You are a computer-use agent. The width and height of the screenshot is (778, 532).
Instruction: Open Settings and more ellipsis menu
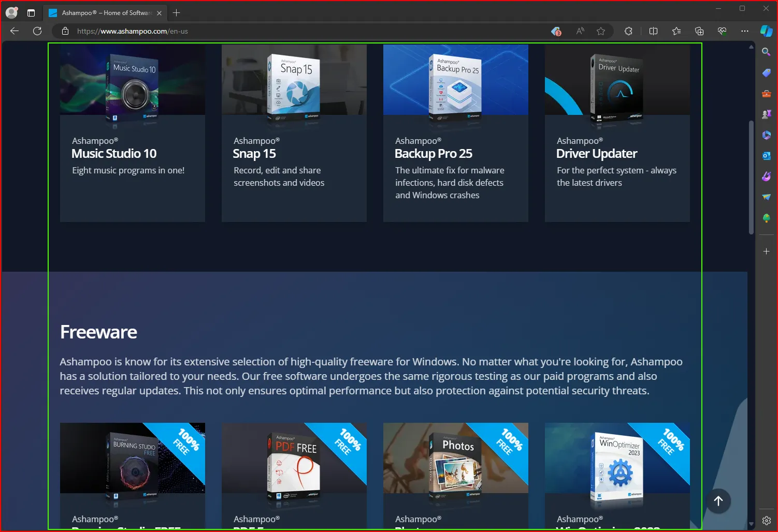pyautogui.click(x=745, y=31)
